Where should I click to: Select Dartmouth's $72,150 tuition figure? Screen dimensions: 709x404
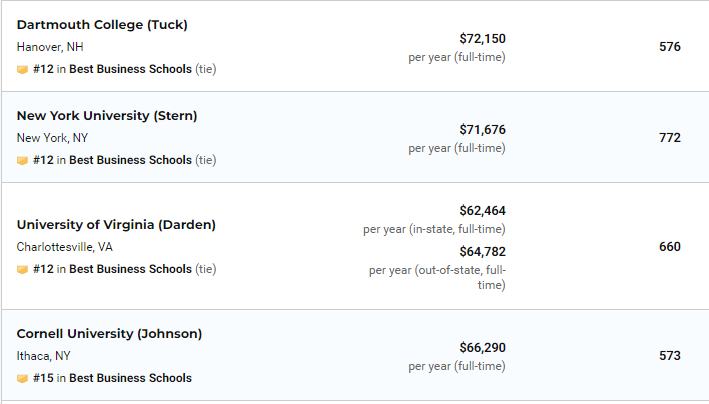(482, 39)
